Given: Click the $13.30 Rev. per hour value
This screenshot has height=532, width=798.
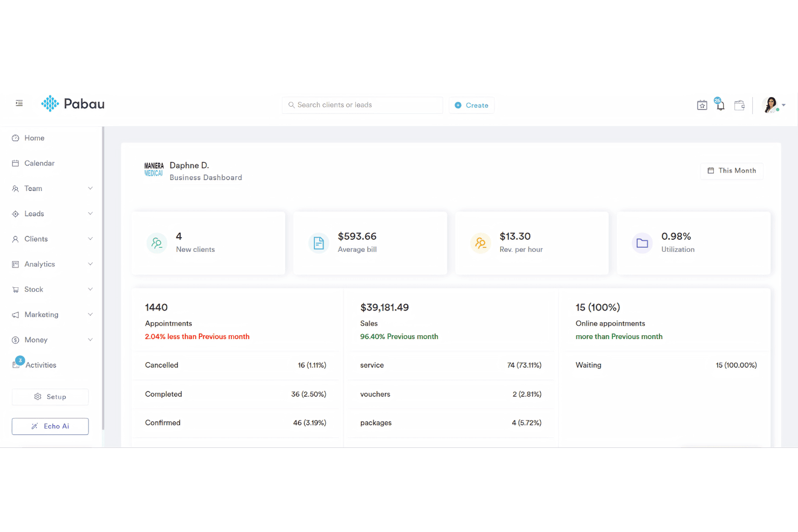Looking at the screenshot, I should 515,236.
